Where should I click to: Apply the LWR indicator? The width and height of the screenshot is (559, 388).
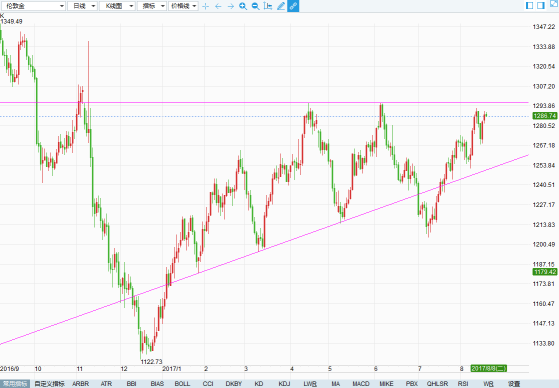(310, 384)
